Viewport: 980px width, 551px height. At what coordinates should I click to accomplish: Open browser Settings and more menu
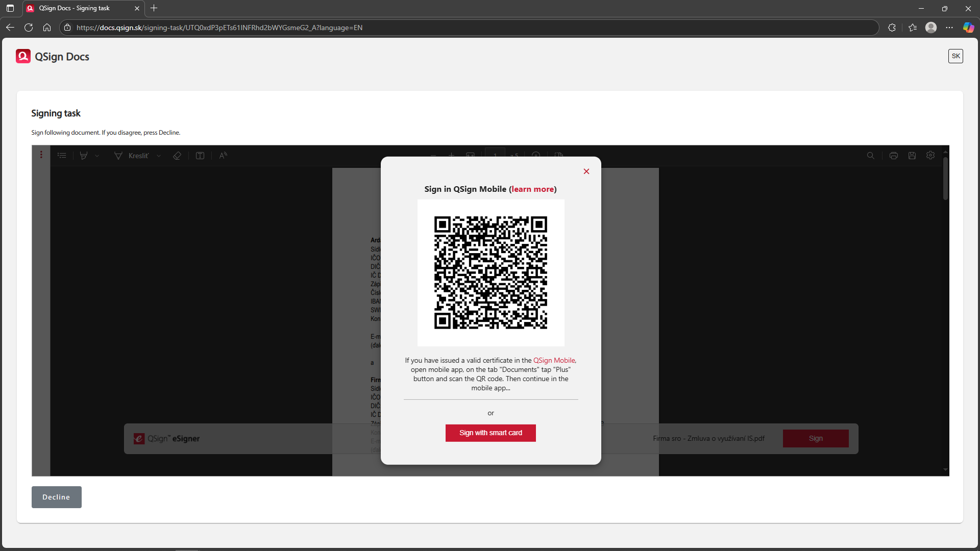[x=949, y=28]
